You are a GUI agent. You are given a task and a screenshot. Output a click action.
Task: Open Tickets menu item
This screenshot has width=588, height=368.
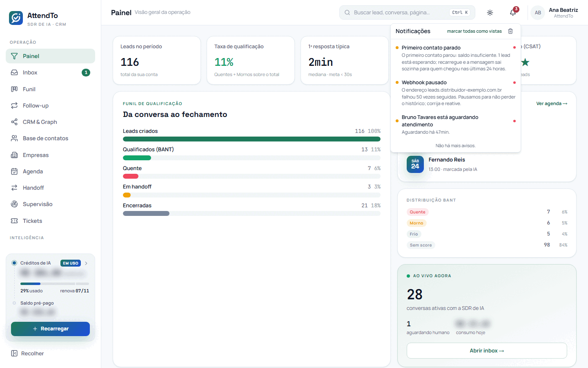click(x=50, y=221)
